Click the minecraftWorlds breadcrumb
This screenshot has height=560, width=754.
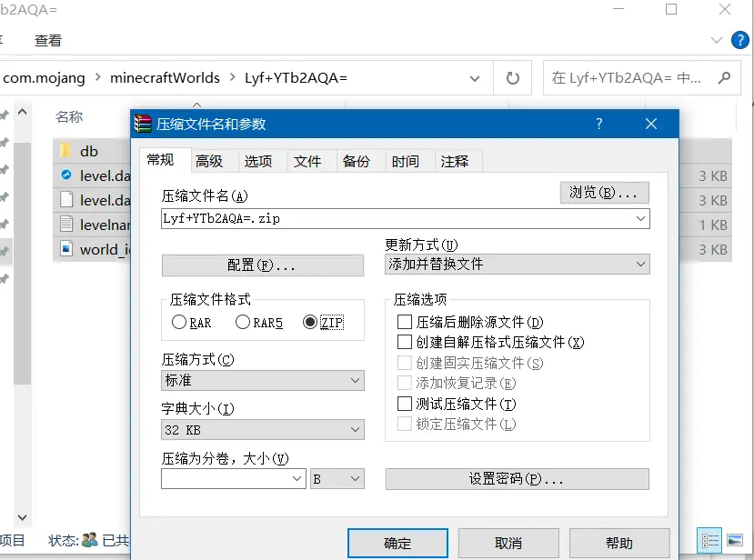pyautogui.click(x=165, y=77)
